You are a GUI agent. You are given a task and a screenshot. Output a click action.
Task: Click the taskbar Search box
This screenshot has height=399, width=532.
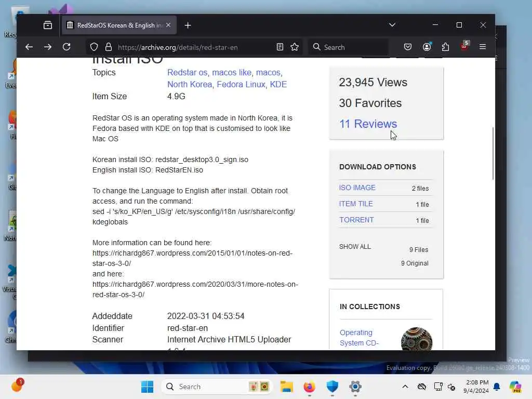[x=217, y=387]
